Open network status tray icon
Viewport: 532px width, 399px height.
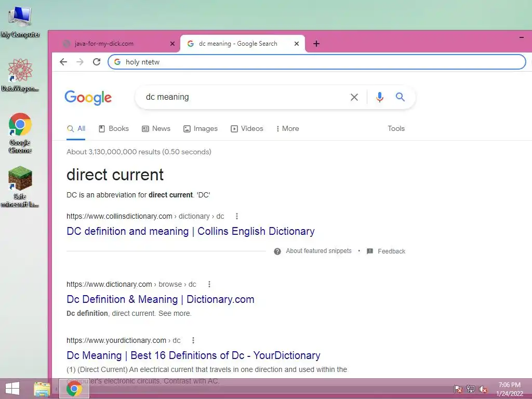471,389
